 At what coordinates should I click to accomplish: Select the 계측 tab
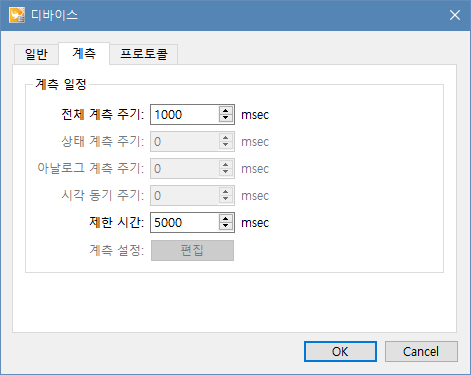tap(84, 53)
